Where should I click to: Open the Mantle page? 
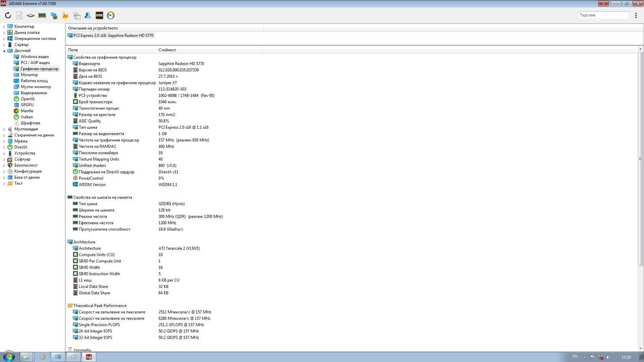(27, 111)
